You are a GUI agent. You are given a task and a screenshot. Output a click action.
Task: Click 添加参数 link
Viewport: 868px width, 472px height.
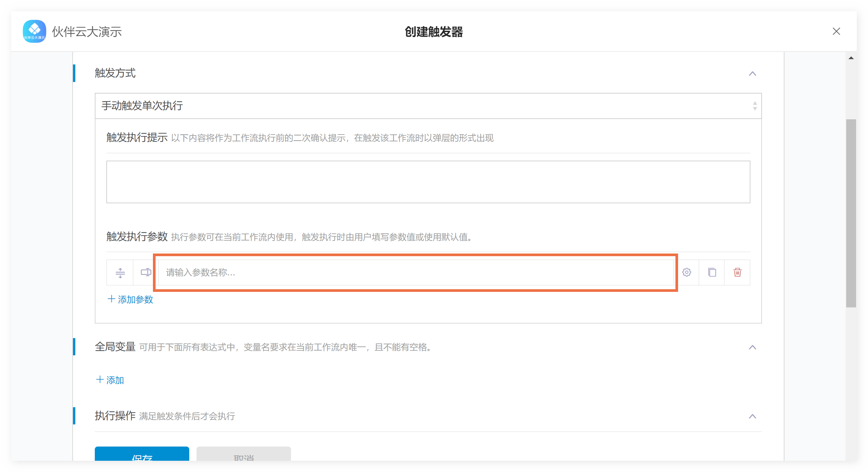pyautogui.click(x=130, y=299)
